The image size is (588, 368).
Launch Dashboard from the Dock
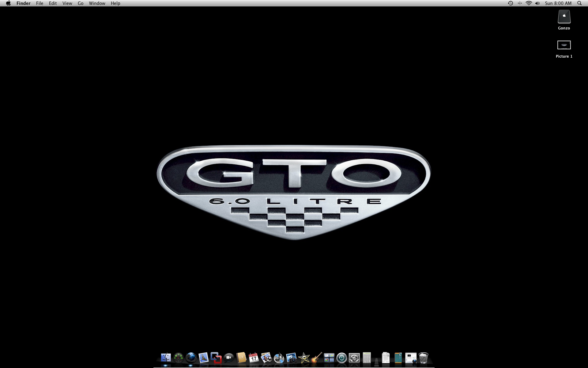178,358
